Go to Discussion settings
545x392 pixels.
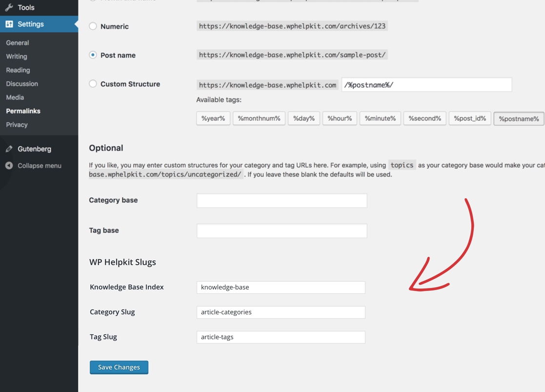tap(22, 84)
